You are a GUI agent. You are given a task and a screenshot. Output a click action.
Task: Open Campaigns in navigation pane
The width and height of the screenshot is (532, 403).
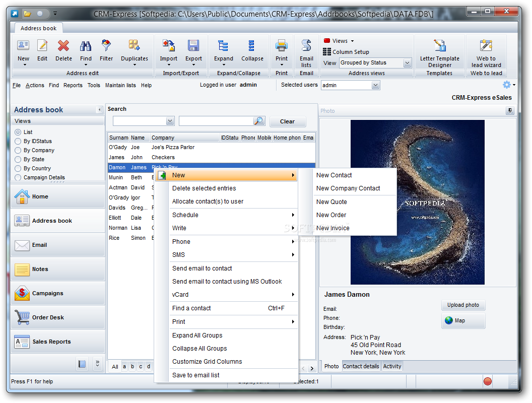click(57, 293)
